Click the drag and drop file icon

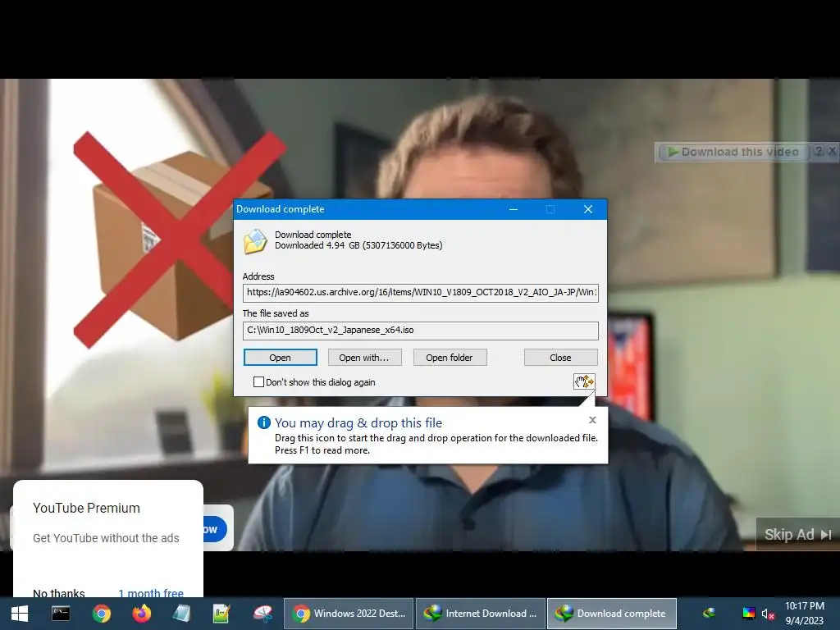click(584, 381)
